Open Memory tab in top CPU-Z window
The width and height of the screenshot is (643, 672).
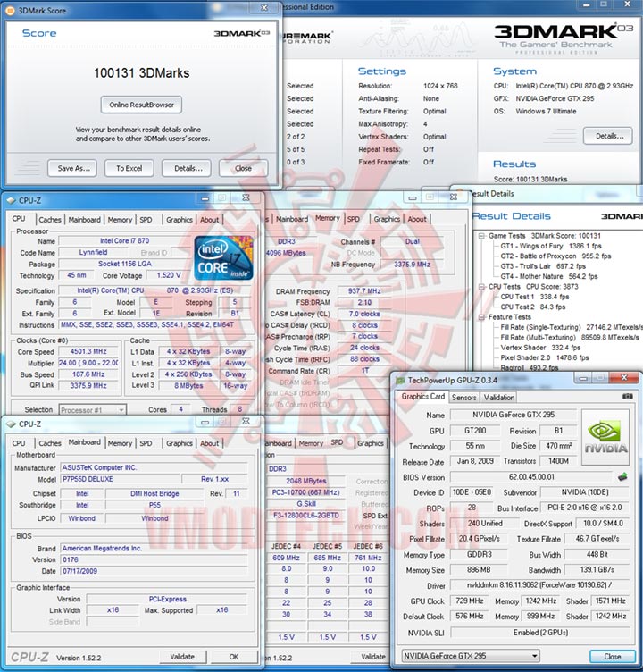coord(120,220)
